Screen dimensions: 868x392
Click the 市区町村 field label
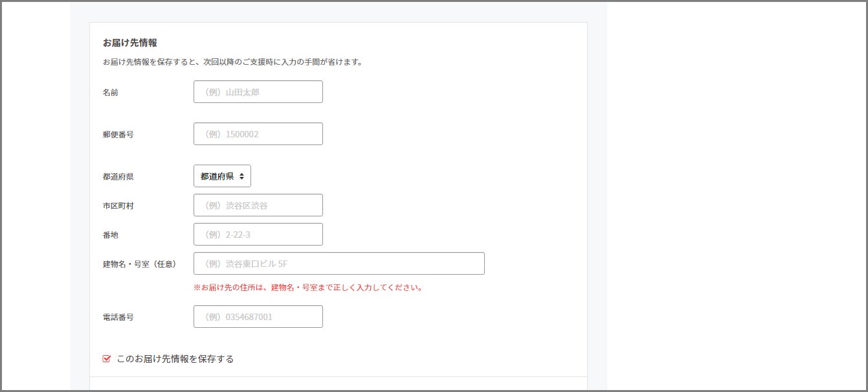118,206
